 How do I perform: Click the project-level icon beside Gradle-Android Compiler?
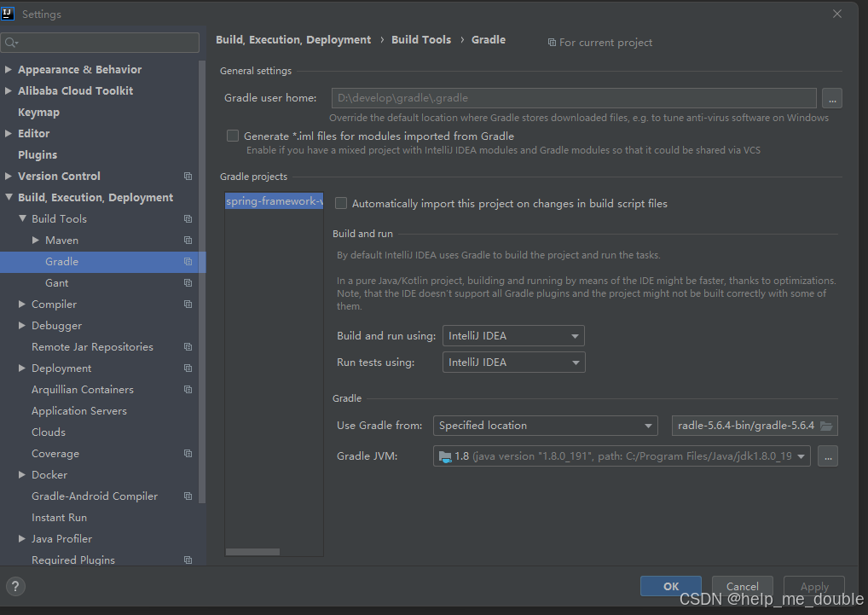pyautogui.click(x=188, y=496)
